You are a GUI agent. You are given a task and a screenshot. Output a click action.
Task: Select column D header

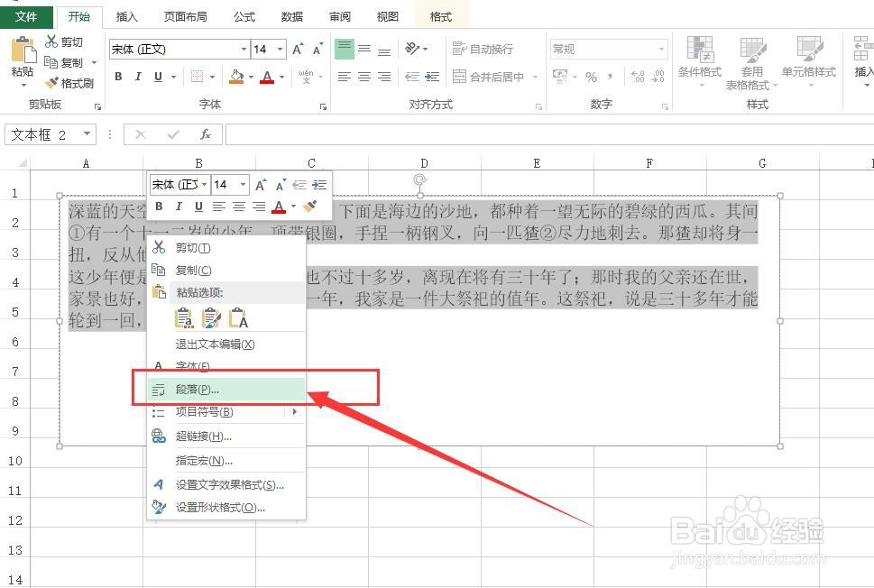click(424, 162)
